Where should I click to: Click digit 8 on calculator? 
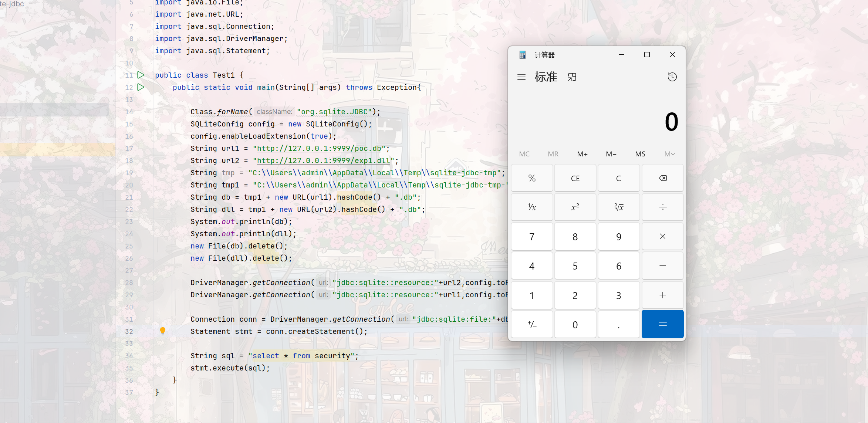click(x=575, y=236)
